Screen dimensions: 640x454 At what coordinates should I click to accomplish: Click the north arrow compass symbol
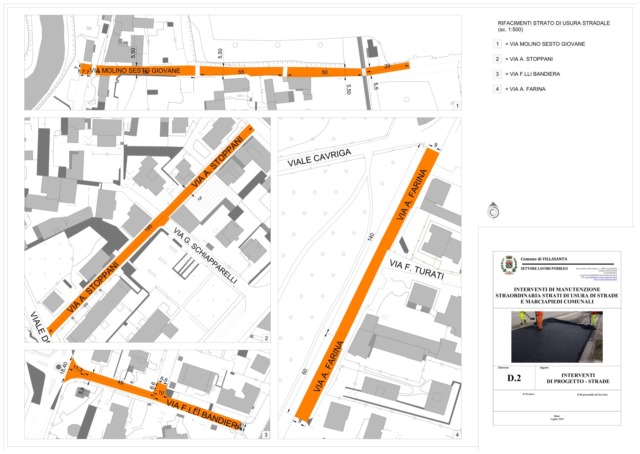pyautogui.click(x=492, y=211)
